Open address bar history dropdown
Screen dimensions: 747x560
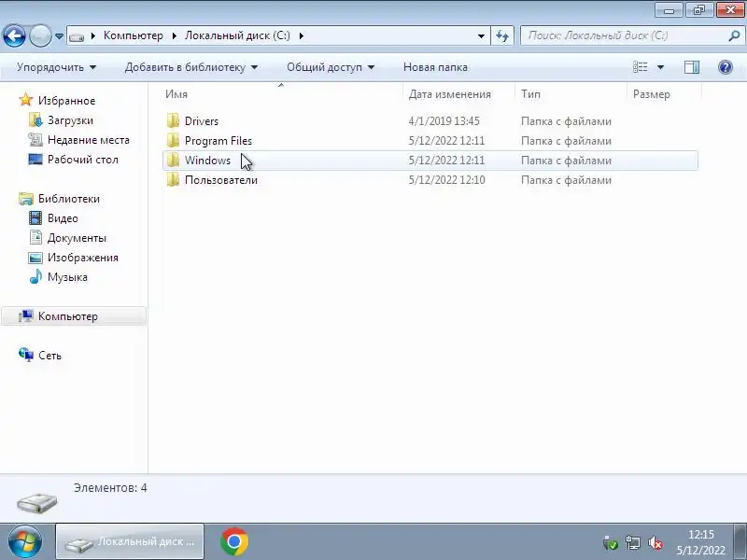(481, 36)
